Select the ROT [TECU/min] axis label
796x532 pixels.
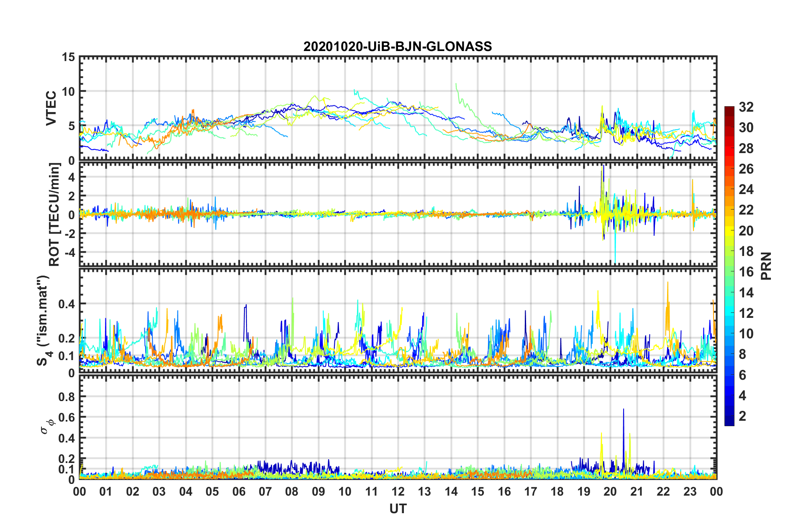coord(54,214)
